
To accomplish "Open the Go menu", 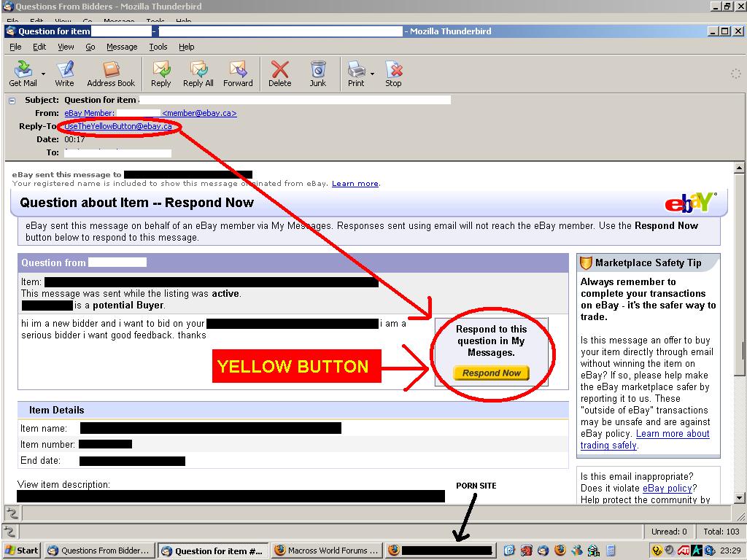I will click(90, 47).
